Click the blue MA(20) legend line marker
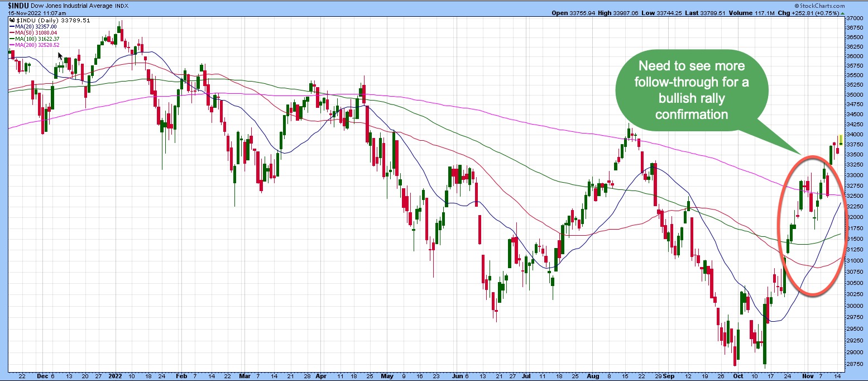 [11, 26]
